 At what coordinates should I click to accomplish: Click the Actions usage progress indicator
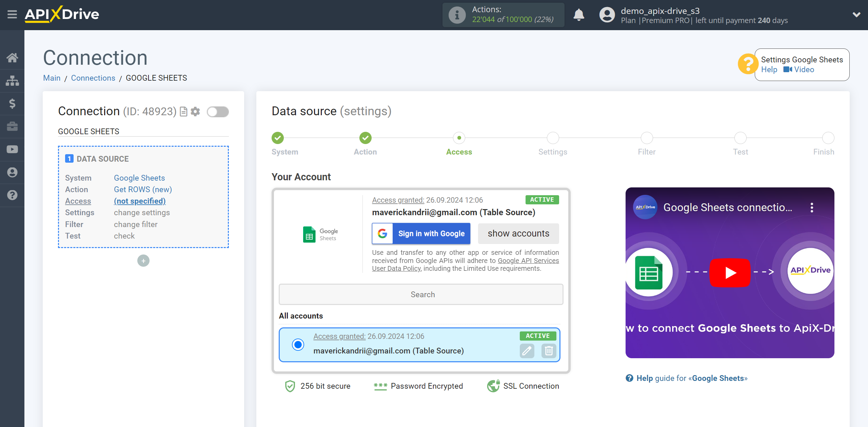pos(504,14)
